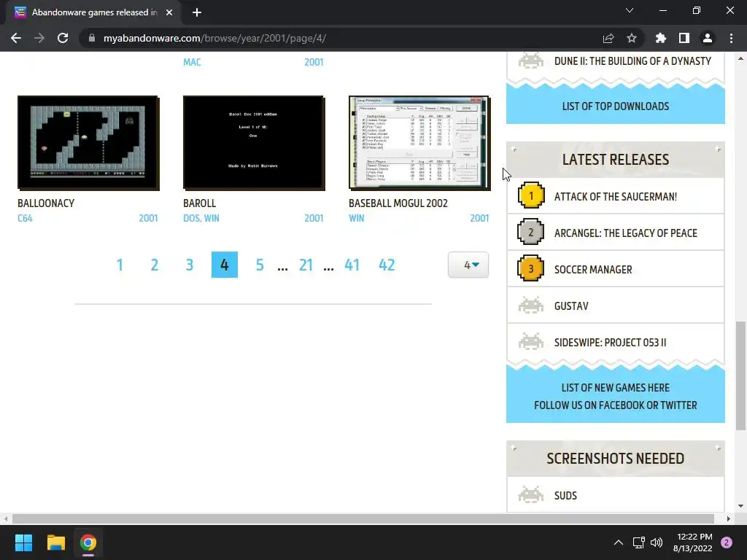Toggle the browser side panel icon
This screenshot has width=747, height=560.
[x=684, y=38]
